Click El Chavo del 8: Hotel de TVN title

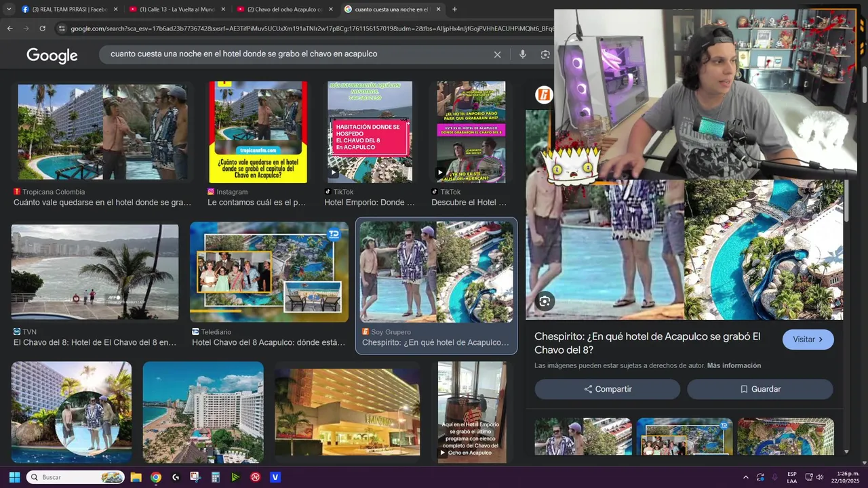95,343
